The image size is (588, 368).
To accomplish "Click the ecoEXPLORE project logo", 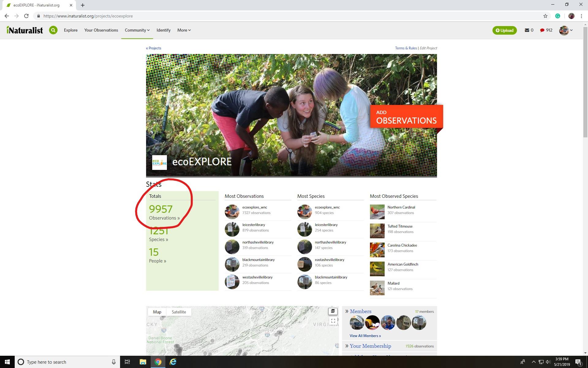I will click(x=160, y=162).
